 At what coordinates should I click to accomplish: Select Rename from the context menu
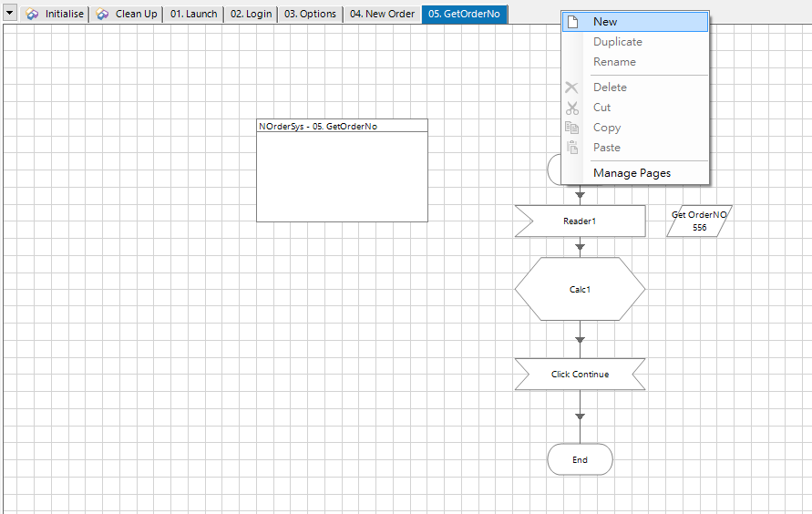[635, 62]
